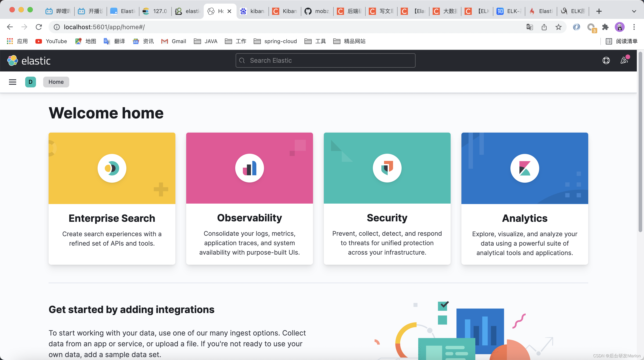Click the Security shield logo
This screenshot has width=644, height=360.
(387, 168)
